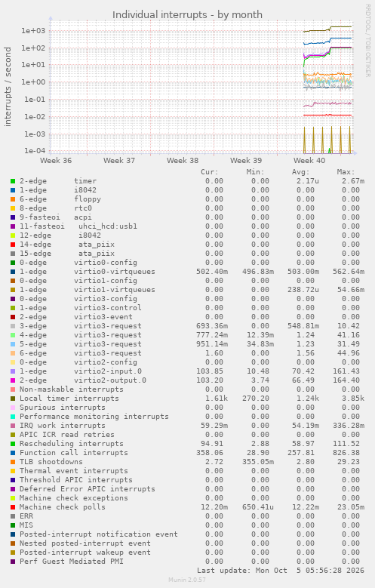Click the swatch for virtio3-control
This screenshot has height=588, width=375.
(13, 308)
